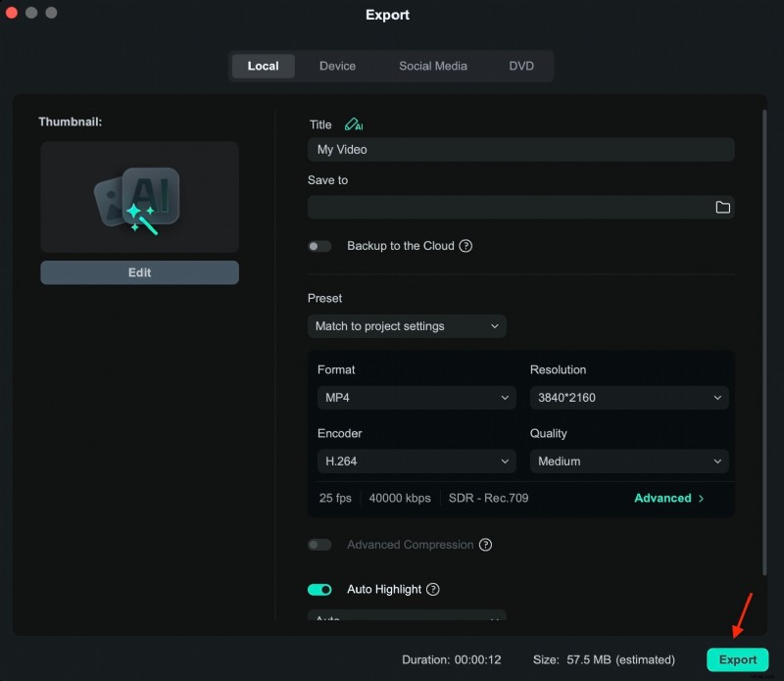Viewport: 784px width, 681px height.
Task: Open the Resolution dropdown
Action: pos(628,398)
